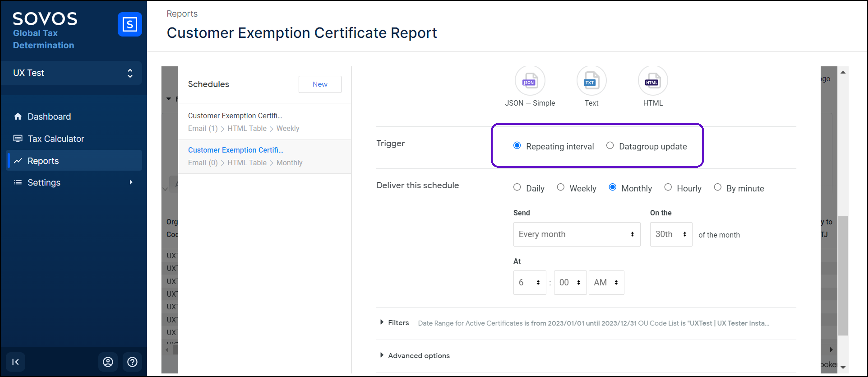Screen dimensions: 868x377
Task: Click the Dashboard home icon
Action: tap(18, 116)
